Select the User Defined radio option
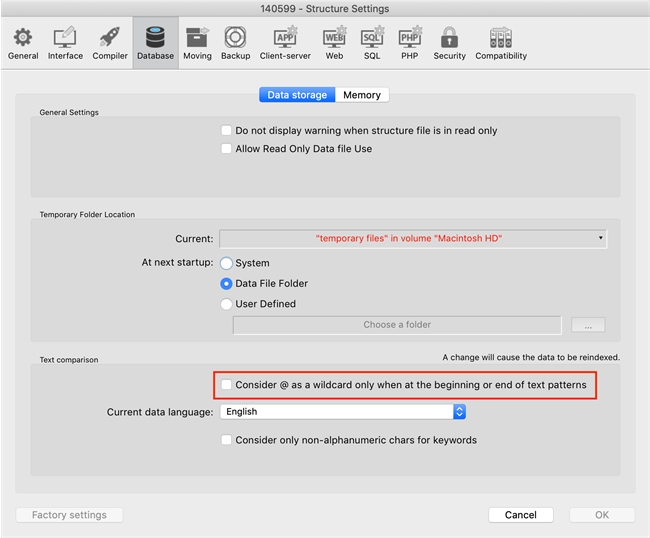Image resolution: width=650 pixels, height=538 pixels. pyautogui.click(x=226, y=304)
